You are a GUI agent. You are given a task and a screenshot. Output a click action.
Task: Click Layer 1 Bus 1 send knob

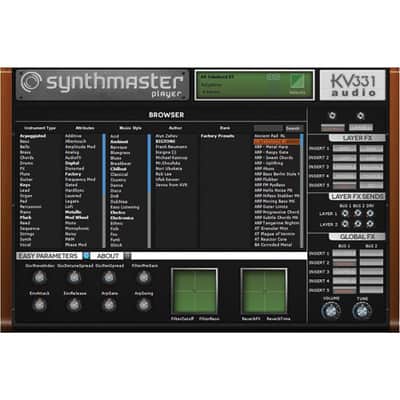pos(345,213)
